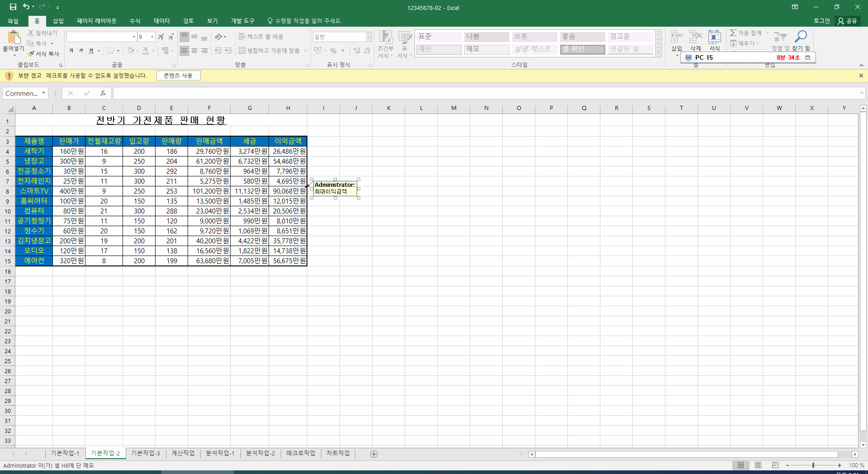The image size is (868, 474).
Task: Toggle the left align button
Action: click(184, 51)
